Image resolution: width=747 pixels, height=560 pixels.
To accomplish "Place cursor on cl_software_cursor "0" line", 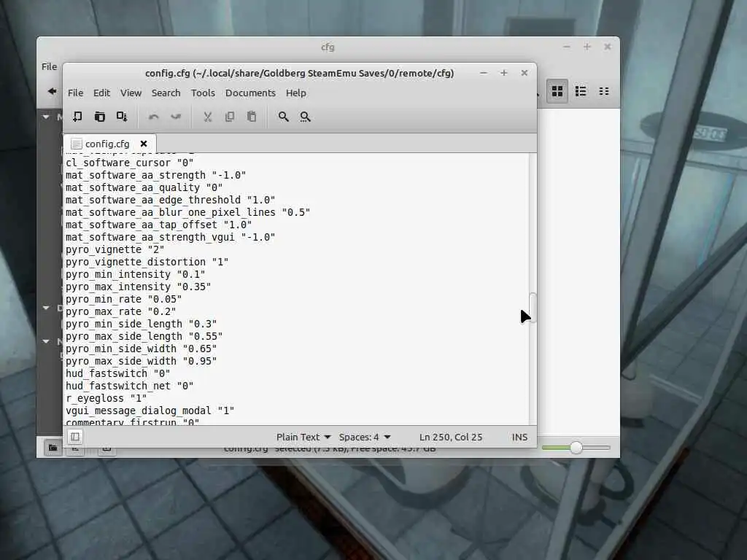I will [x=129, y=163].
